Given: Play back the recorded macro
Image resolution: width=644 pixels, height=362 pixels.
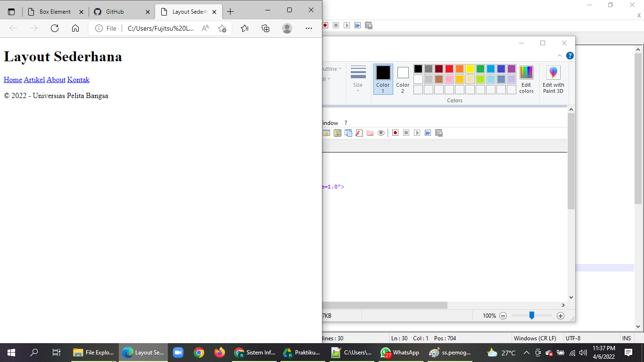Looking at the screenshot, I should click(417, 133).
